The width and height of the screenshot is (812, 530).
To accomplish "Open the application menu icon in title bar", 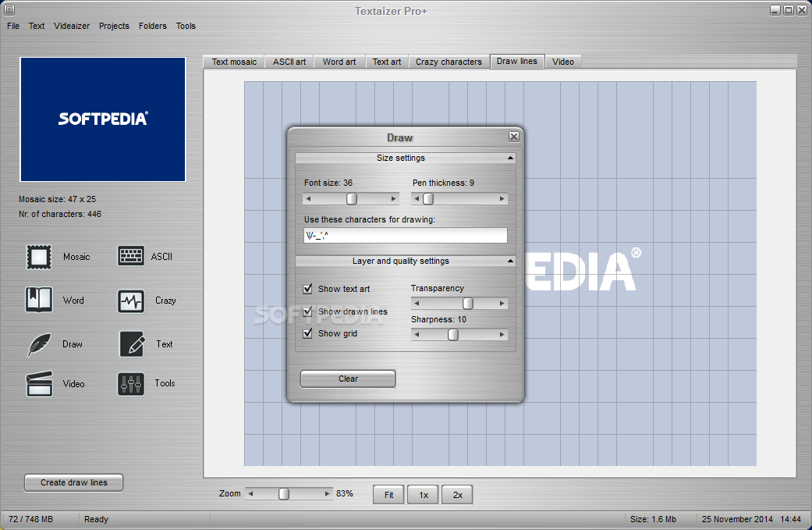I will tap(9, 9).
